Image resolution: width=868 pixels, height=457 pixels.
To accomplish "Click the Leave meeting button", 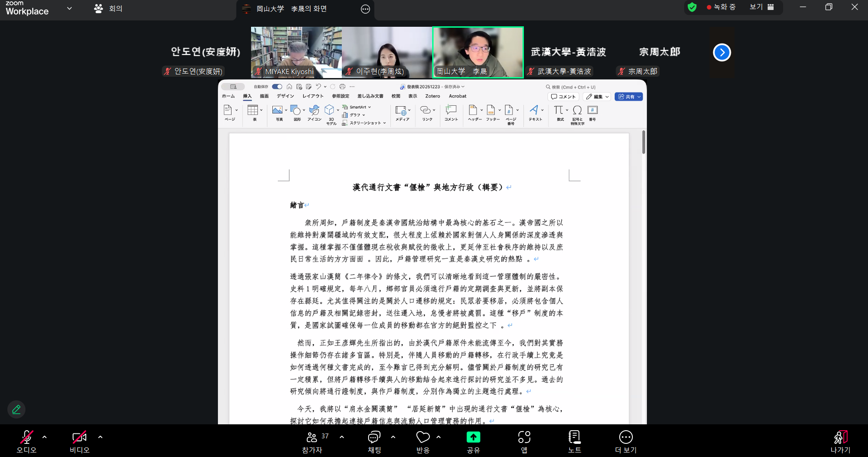I will [x=840, y=437].
